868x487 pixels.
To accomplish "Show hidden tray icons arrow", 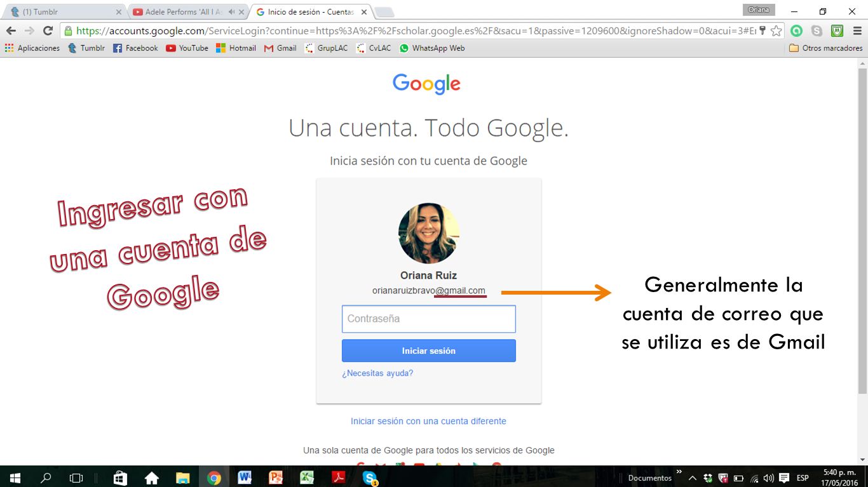I will tap(691, 478).
